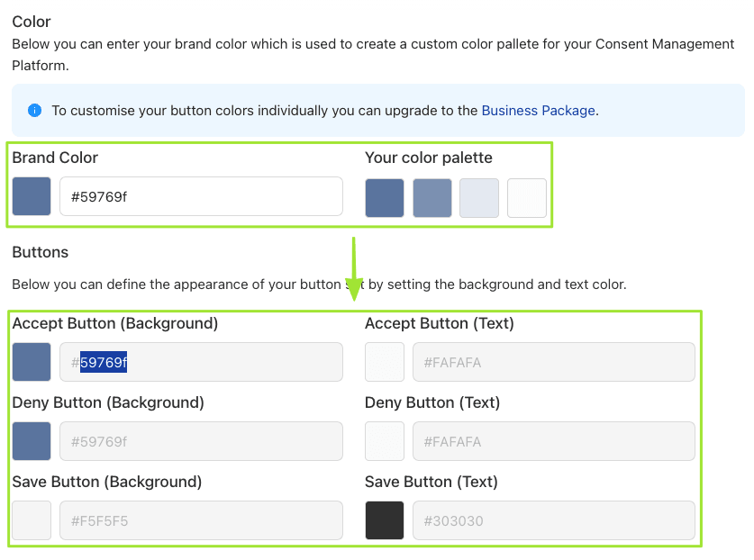Open the Business Package link
The width and height of the screenshot is (754, 560).
point(538,111)
